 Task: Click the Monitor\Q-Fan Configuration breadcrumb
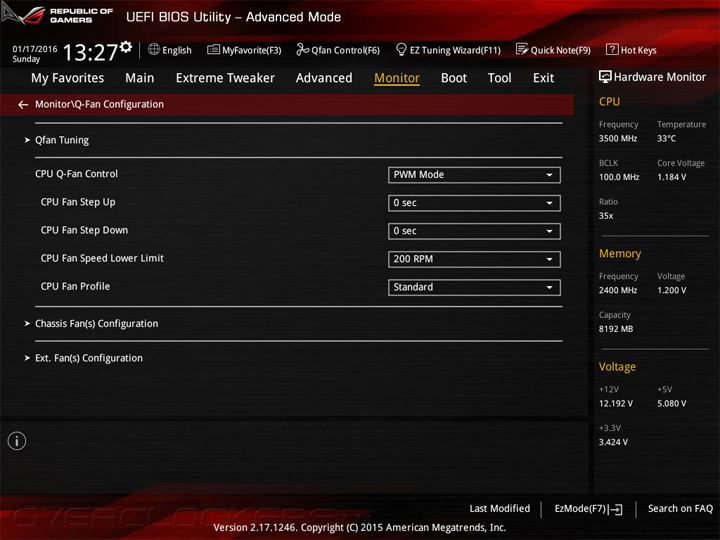click(x=99, y=104)
